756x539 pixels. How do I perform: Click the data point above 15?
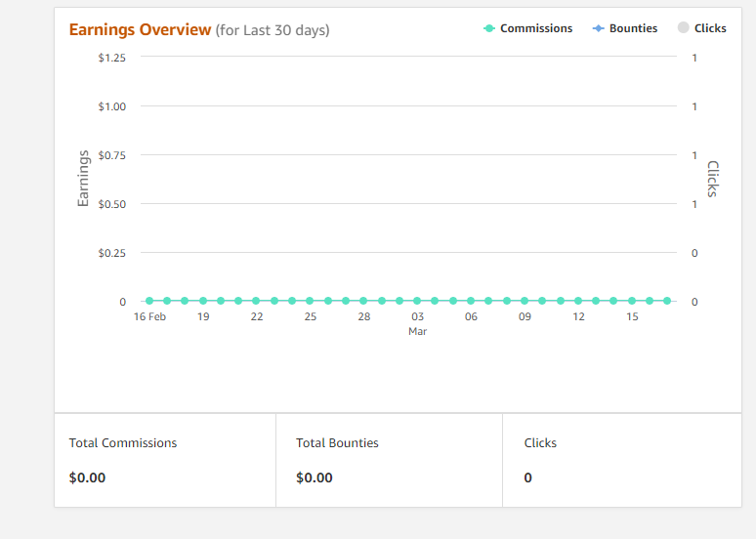pos(632,301)
